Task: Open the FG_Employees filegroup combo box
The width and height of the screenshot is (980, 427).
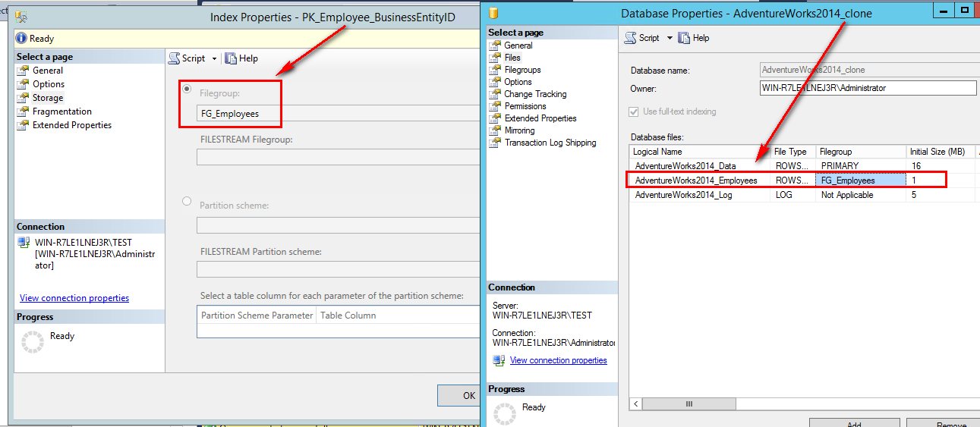Action: click(339, 114)
